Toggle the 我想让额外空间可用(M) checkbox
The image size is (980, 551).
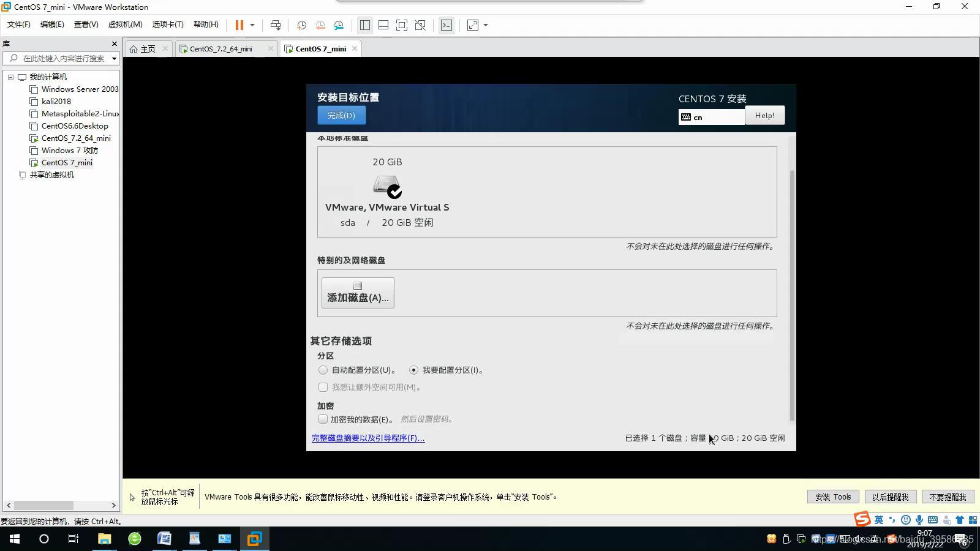tap(323, 387)
